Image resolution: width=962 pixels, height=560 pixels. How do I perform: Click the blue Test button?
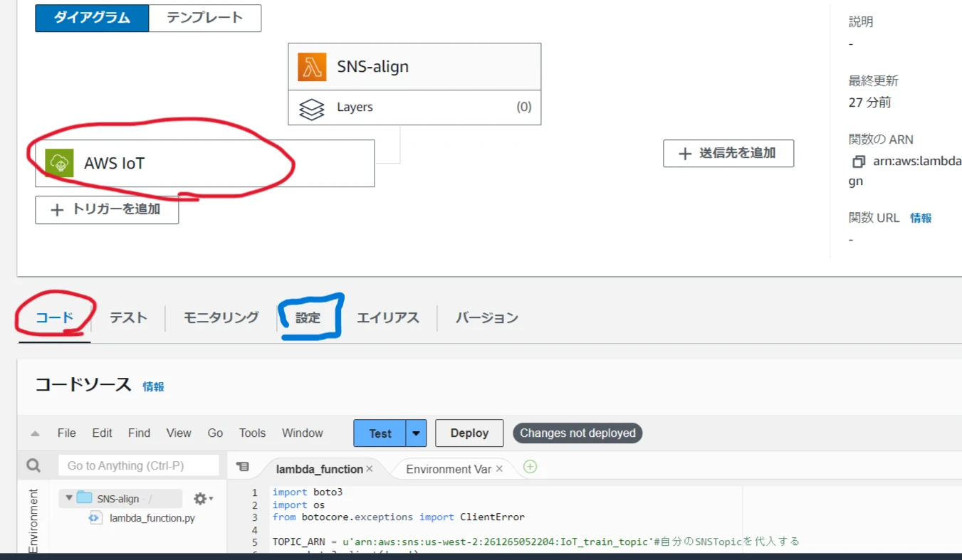click(x=380, y=433)
